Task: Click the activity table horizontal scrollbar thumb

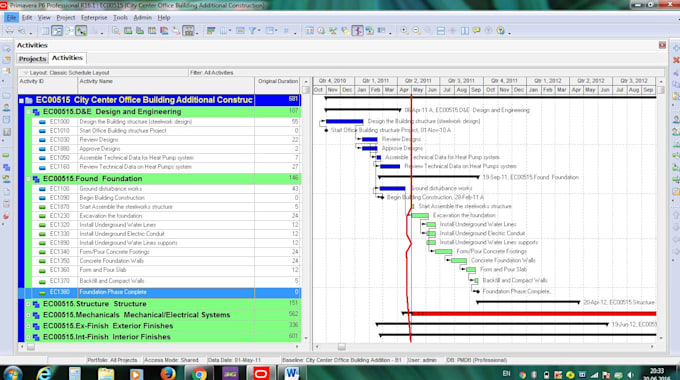Action: [31, 347]
